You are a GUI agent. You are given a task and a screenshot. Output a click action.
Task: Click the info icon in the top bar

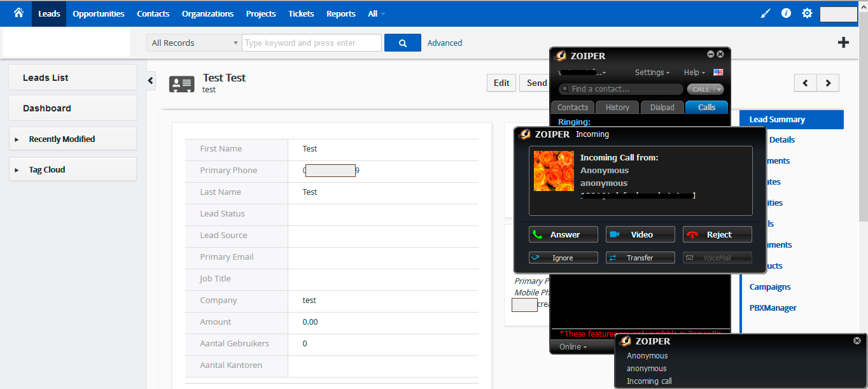pos(786,13)
